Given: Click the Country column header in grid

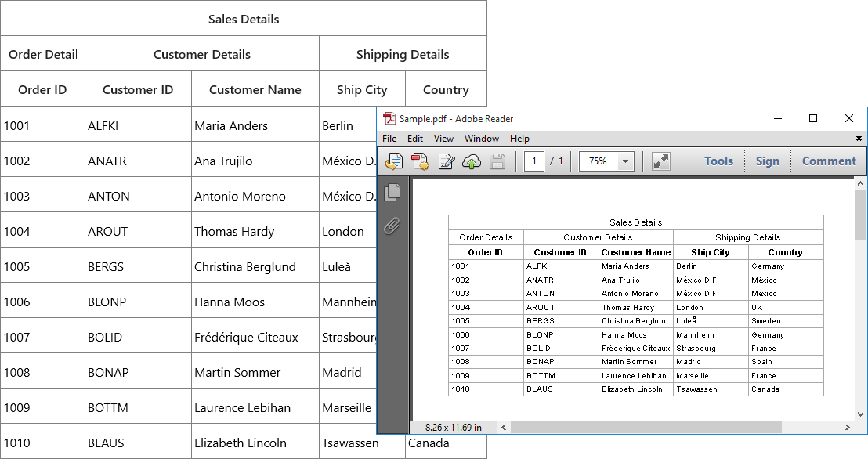Looking at the screenshot, I should (x=447, y=89).
